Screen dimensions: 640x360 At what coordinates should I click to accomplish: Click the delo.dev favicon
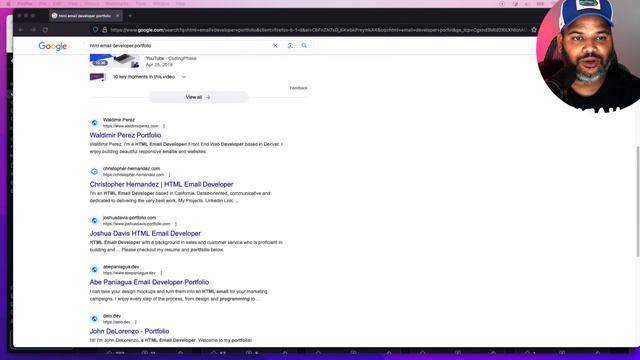point(94,318)
